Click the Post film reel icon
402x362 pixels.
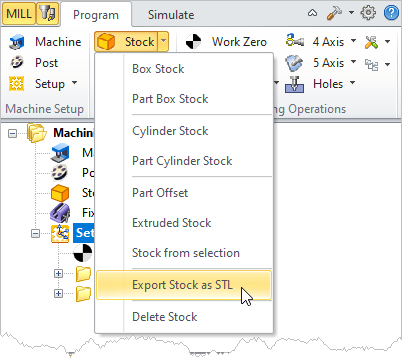[x=17, y=62]
